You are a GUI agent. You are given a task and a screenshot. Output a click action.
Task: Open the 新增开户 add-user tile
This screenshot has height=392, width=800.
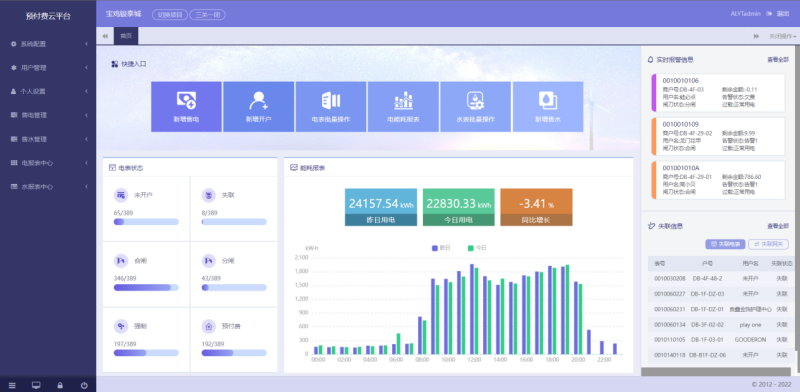pos(258,107)
